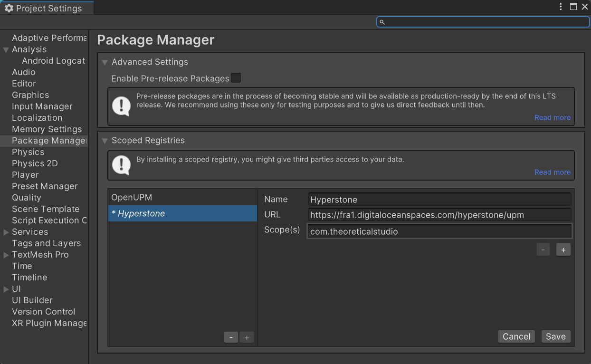
Task: Open Read more link for pre-release packages
Action: (x=553, y=118)
